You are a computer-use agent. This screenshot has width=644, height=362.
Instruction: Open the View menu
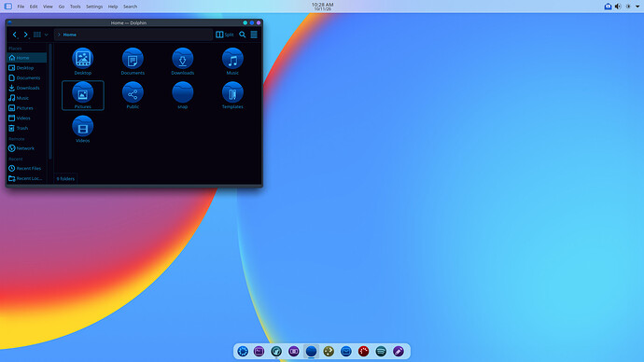point(48,7)
